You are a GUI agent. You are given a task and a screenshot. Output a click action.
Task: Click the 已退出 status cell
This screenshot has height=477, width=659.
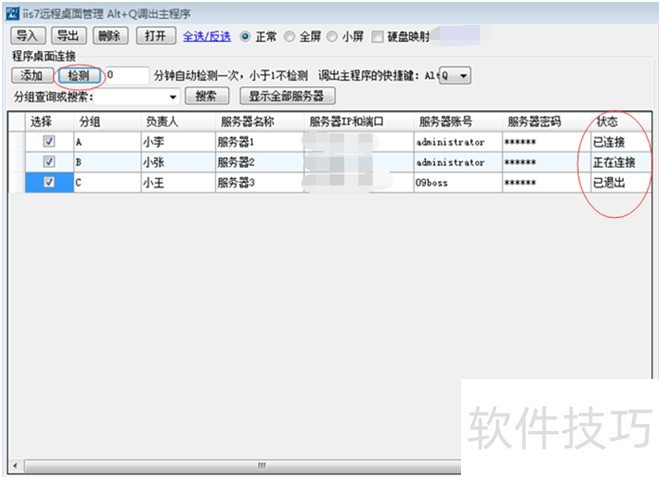(621, 182)
